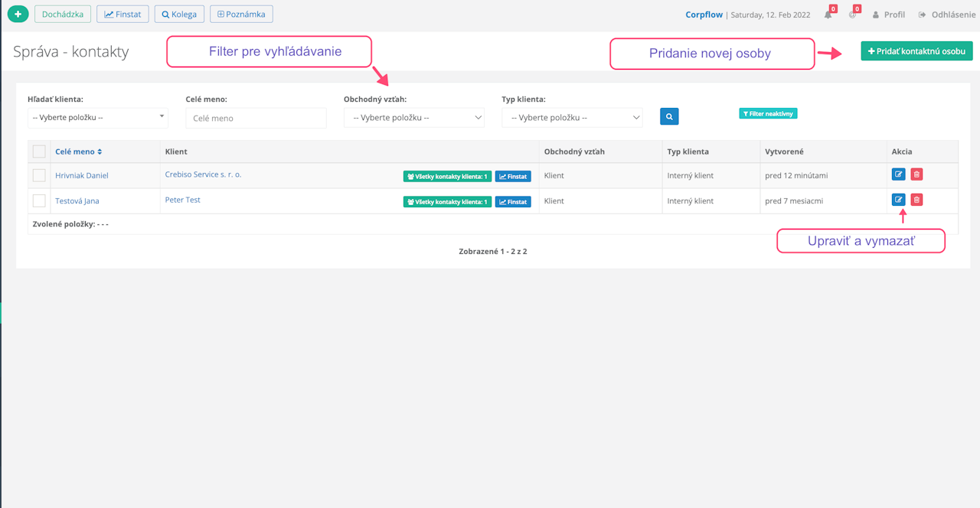Open the notifications bell icon
The height and width of the screenshot is (508, 980).
[828, 15]
